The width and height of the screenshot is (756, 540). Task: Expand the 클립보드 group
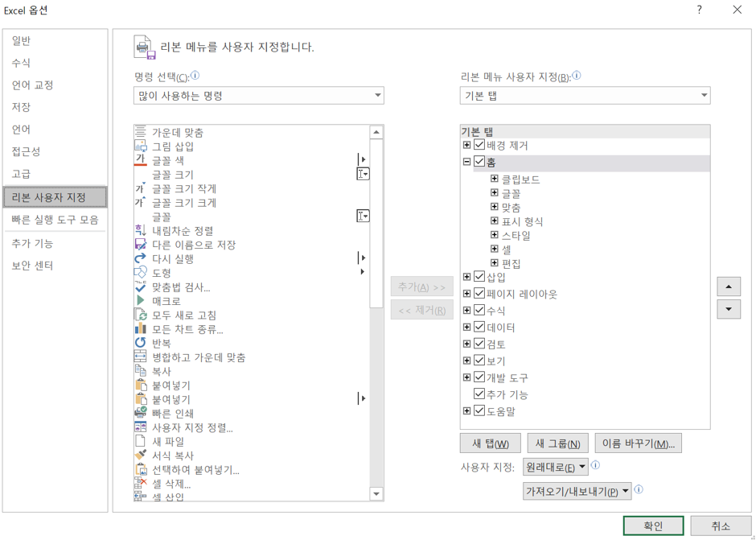(x=494, y=179)
